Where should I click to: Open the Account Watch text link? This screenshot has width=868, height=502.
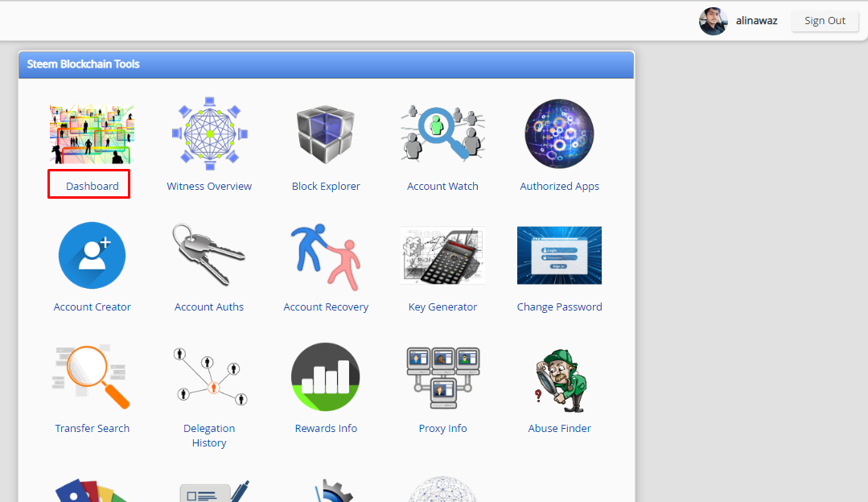pyautogui.click(x=443, y=186)
